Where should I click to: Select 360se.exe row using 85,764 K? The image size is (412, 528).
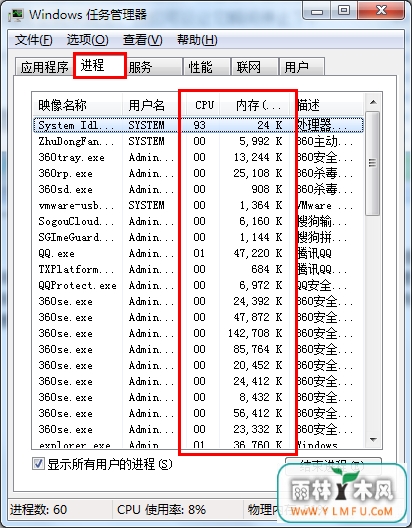click(199, 349)
